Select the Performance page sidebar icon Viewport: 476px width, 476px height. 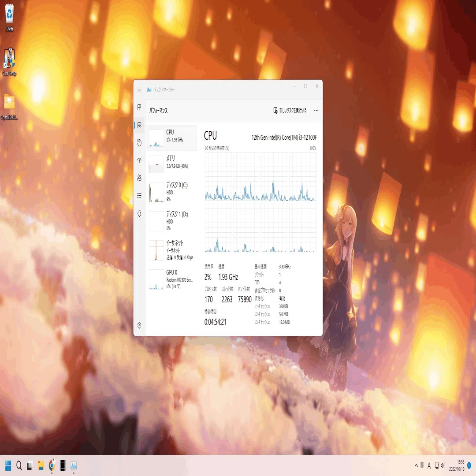click(x=139, y=125)
